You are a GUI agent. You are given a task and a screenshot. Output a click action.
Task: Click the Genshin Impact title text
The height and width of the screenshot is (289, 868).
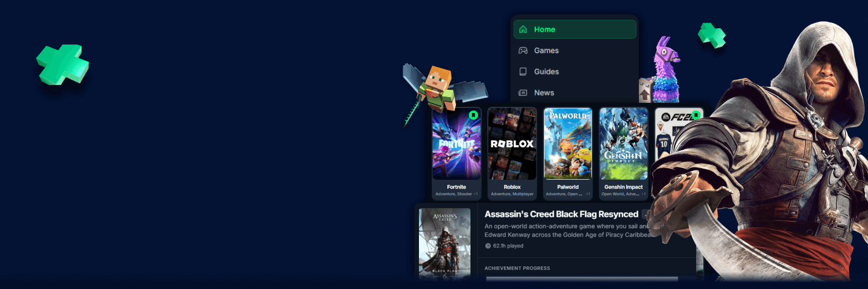click(x=623, y=187)
